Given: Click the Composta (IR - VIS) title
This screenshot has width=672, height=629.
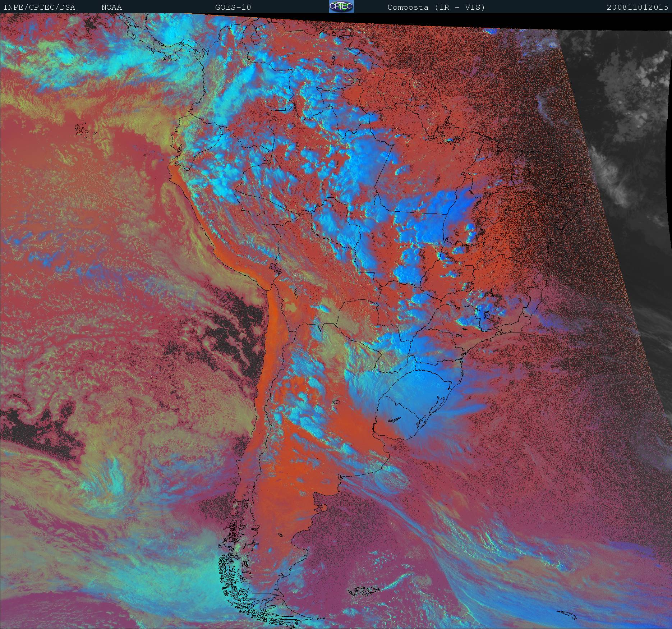Looking at the screenshot, I should click(436, 7).
